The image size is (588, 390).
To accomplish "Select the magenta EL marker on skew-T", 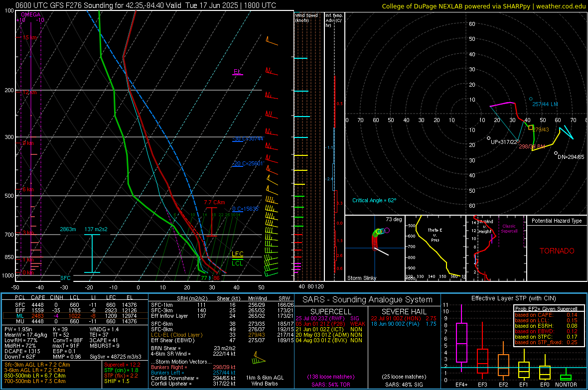I will click(237, 72).
